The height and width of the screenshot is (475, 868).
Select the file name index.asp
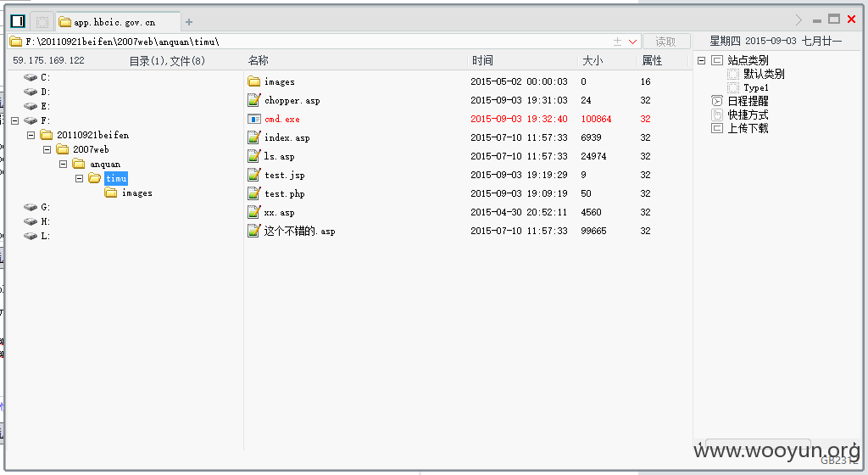[x=287, y=137]
